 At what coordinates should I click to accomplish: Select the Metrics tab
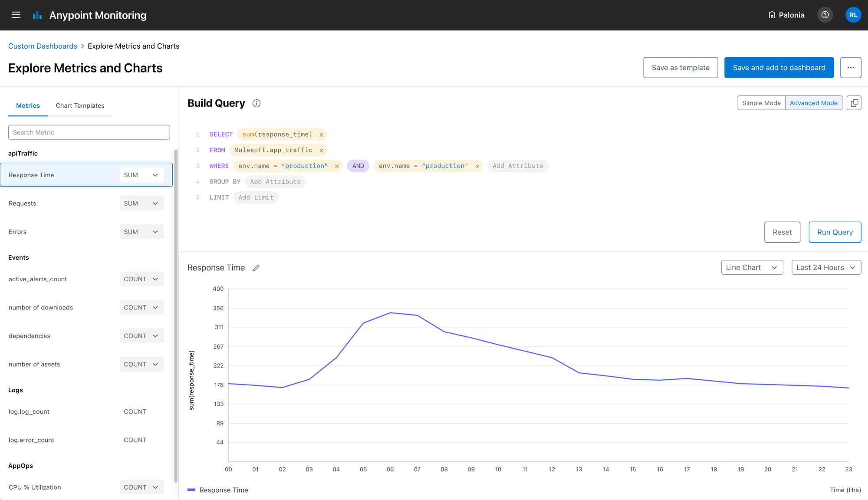click(28, 105)
